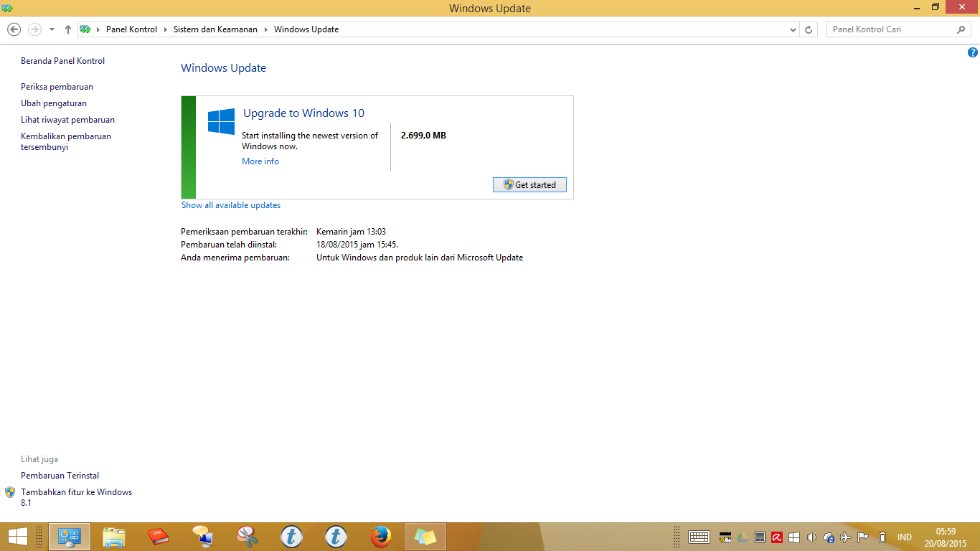Click Kembalikan pembaruan tersembunyi
The width and height of the screenshot is (980, 551).
point(66,141)
